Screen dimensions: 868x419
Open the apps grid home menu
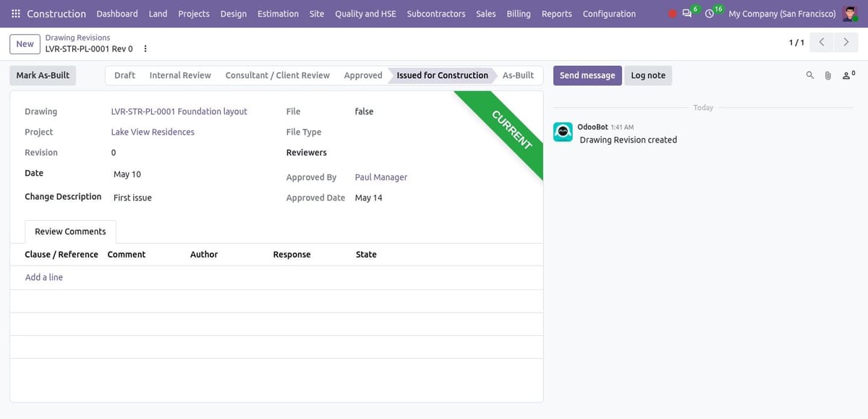pyautogui.click(x=16, y=14)
